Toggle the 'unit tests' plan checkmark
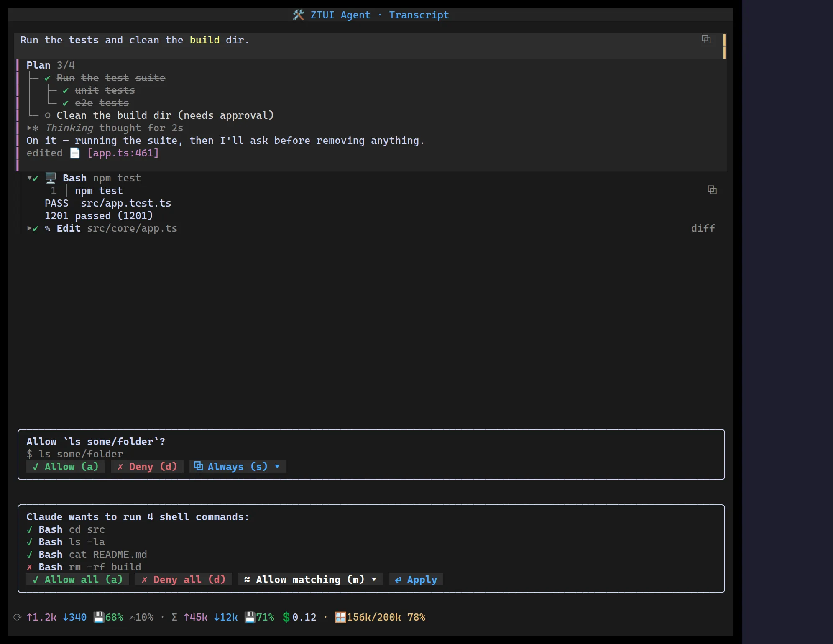This screenshot has width=833, height=644. point(66,90)
